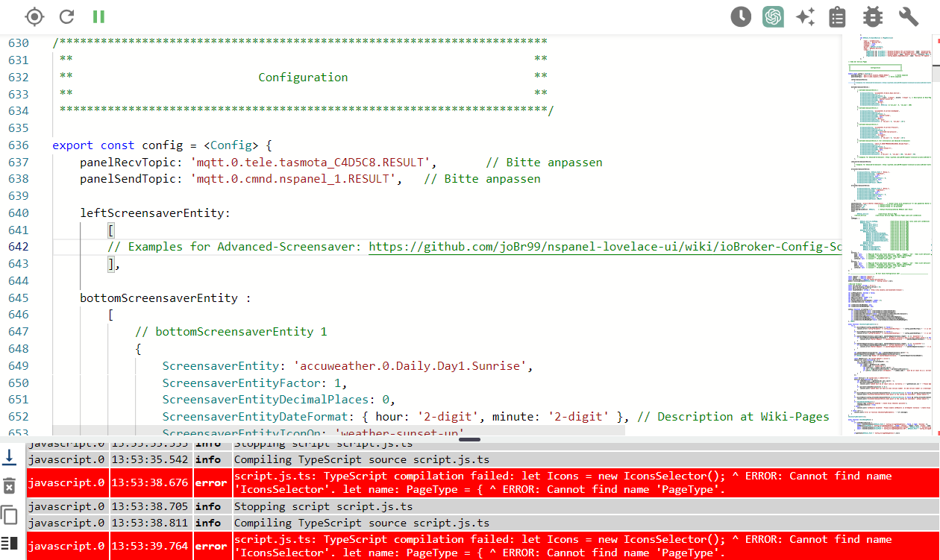Click the 'mqtt.0.tele.tasmota_C4D5C8.RESULT' string

pos(310,163)
